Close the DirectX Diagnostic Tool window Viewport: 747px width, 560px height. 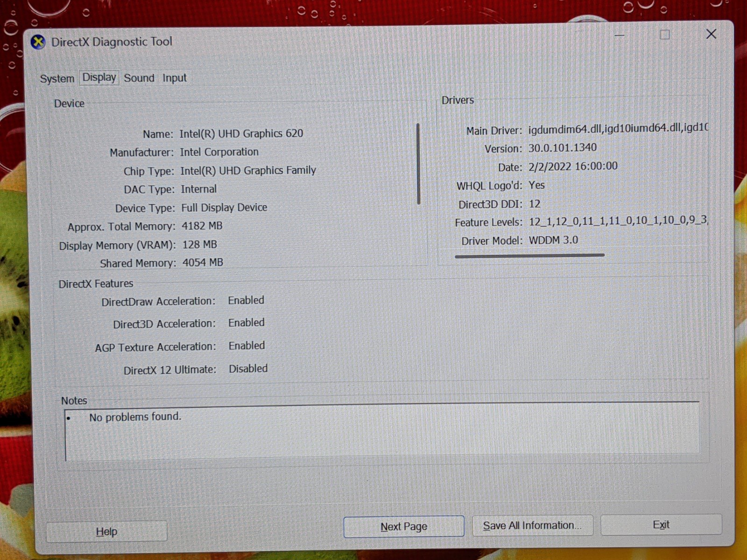[711, 34]
